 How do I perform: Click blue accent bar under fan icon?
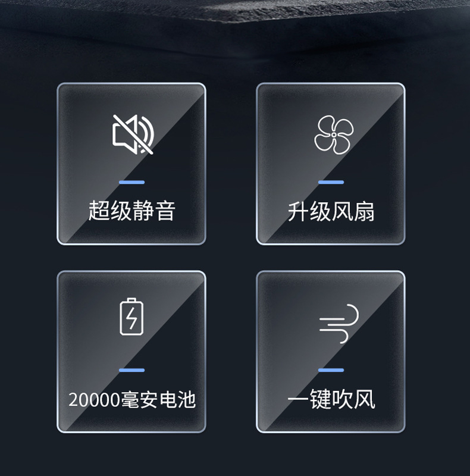pyautogui.click(x=331, y=182)
